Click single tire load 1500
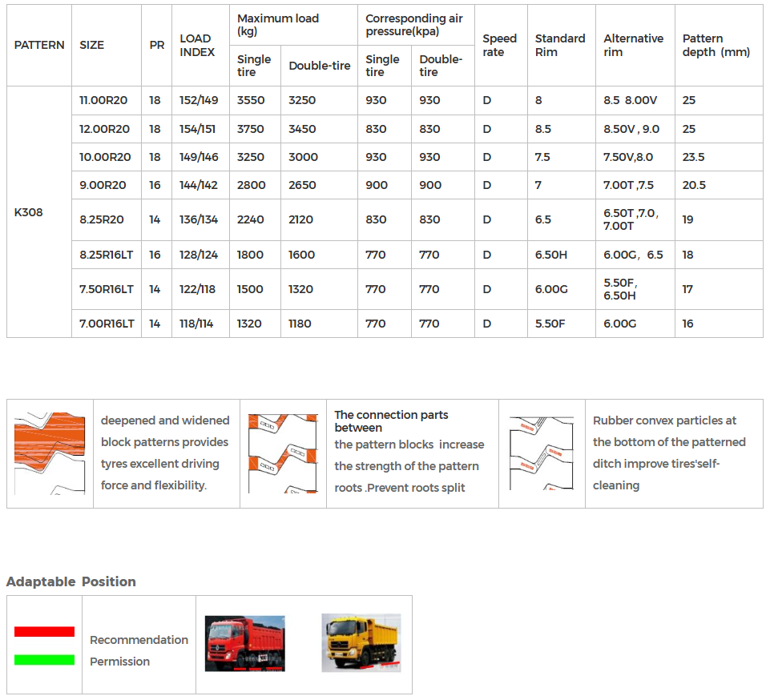This screenshot has height=700, width=770. (x=250, y=289)
